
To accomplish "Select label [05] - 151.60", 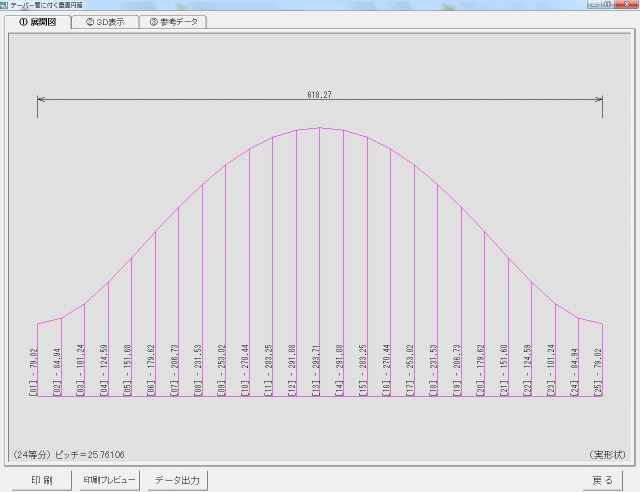I will coord(127,370).
